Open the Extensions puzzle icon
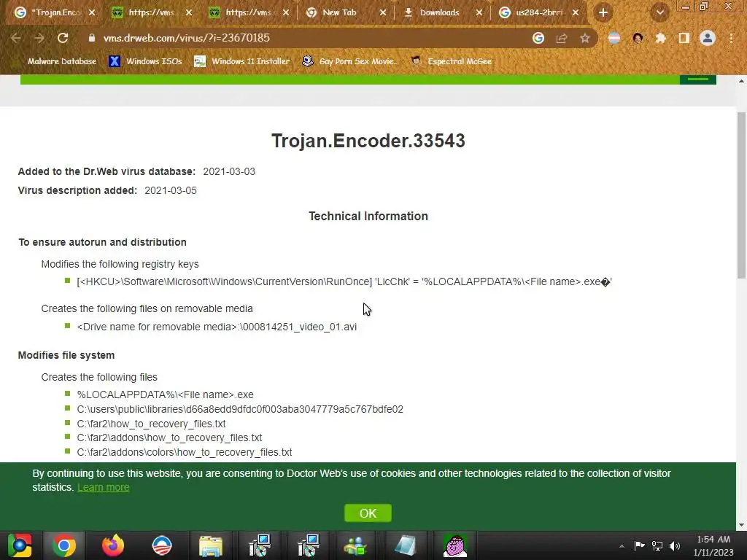 pyautogui.click(x=660, y=38)
